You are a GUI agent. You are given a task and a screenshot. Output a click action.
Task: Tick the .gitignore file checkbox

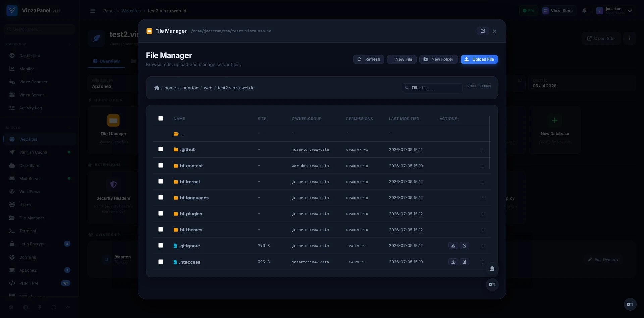click(161, 245)
